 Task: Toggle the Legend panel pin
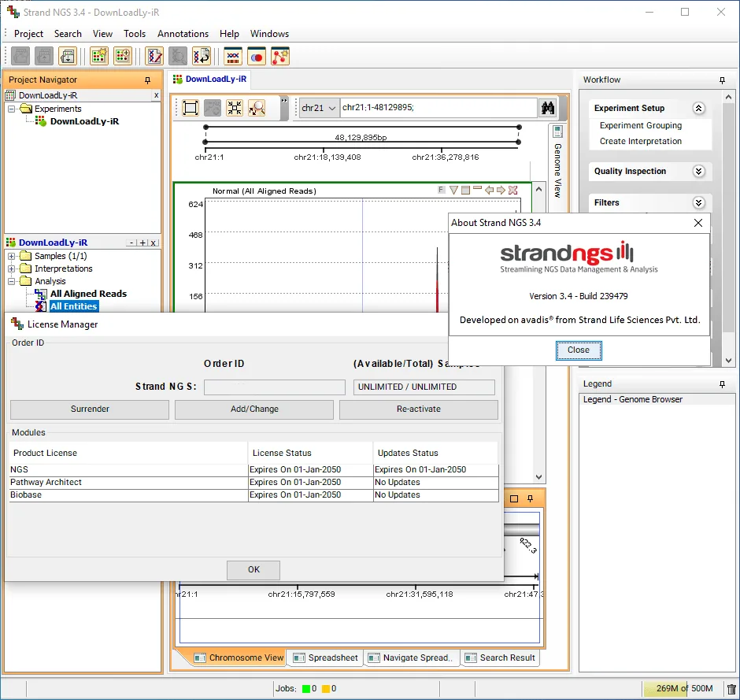(x=722, y=384)
